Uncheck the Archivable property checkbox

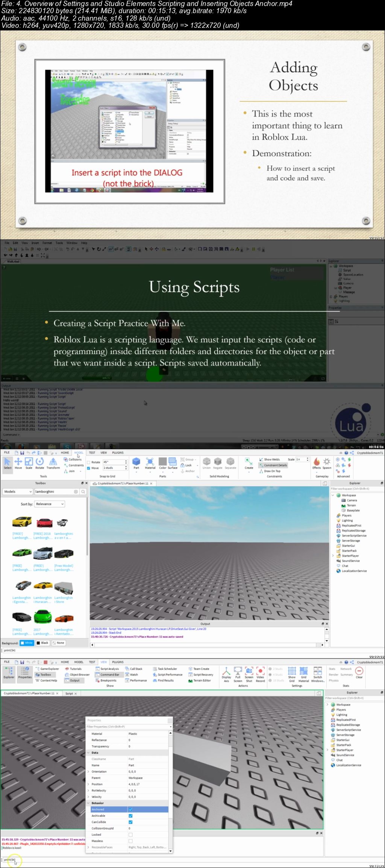(130, 816)
